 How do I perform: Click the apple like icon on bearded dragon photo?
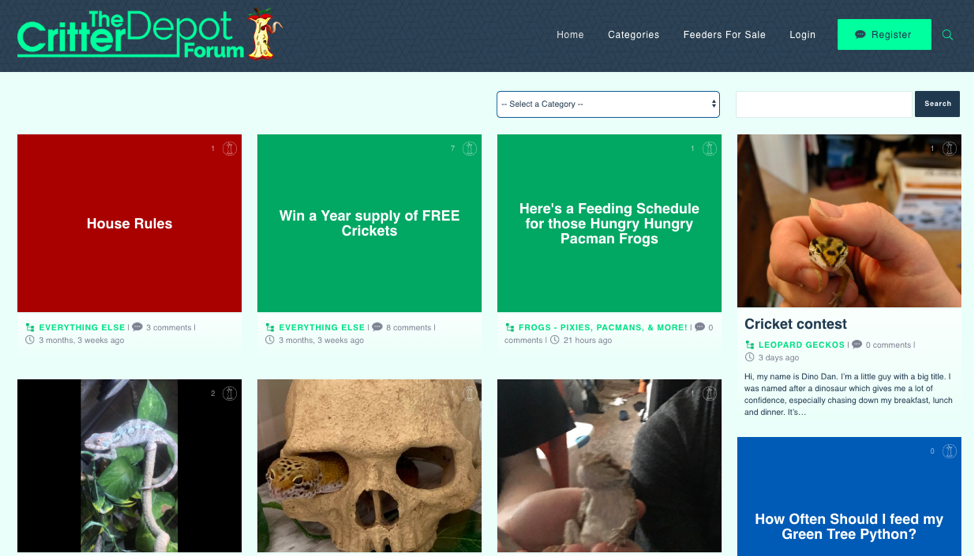click(x=709, y=393)
